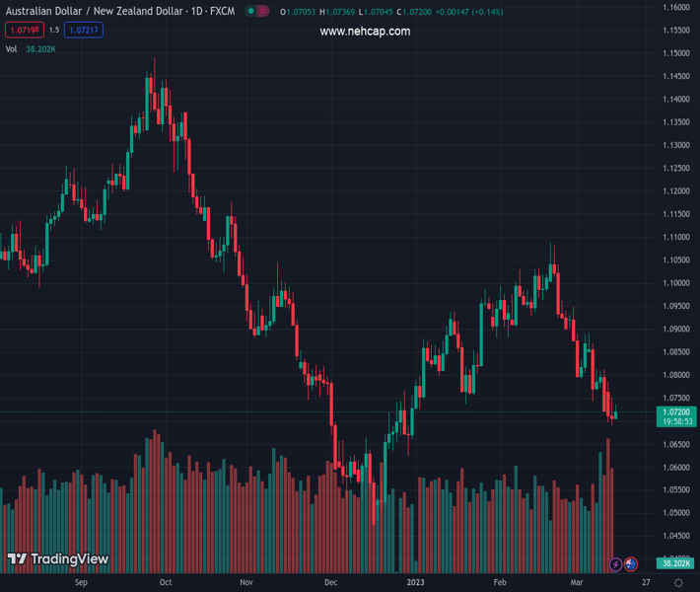This screenshot has width=700, height=592.
Task: Click the Australia flag economic event icon
Action: 631,564
